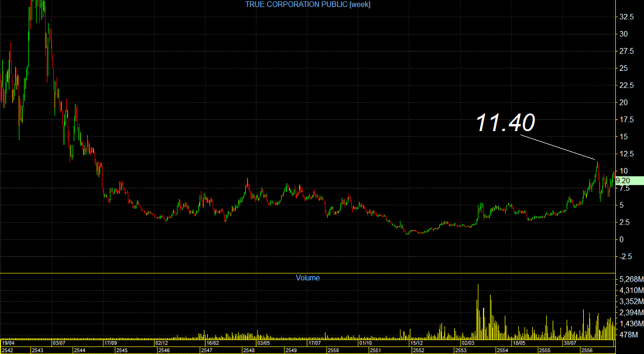Click the 03/07 date marker
The image size is (644, 354).
[x=59, y=343]
